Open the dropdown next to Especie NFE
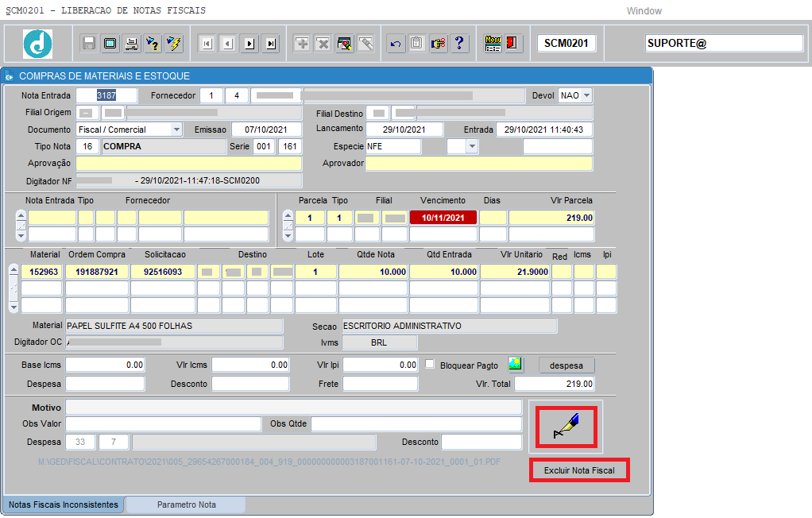This screenshot has width=812, height=518. 472,147
